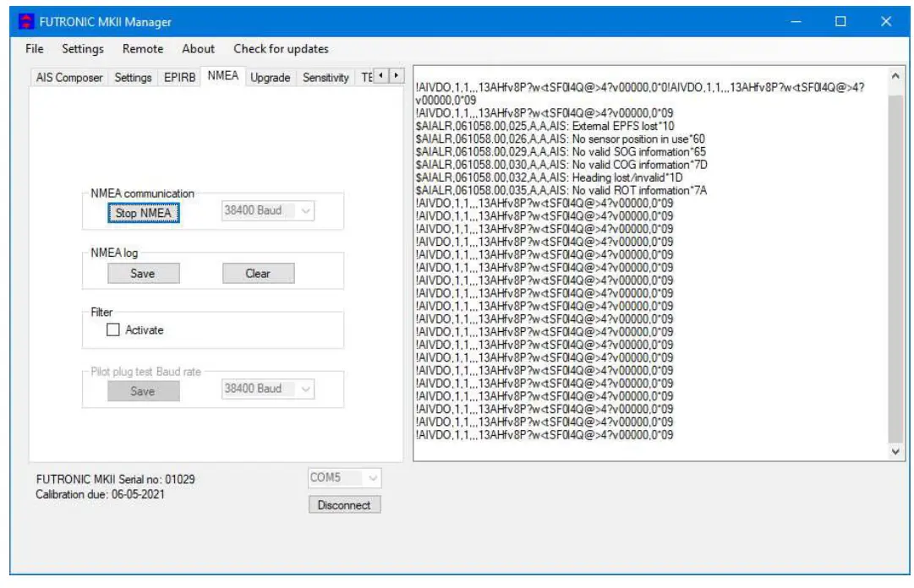Click scroll up arrow in NMEA output
This screenshot has height=588, width=914.
895,76
